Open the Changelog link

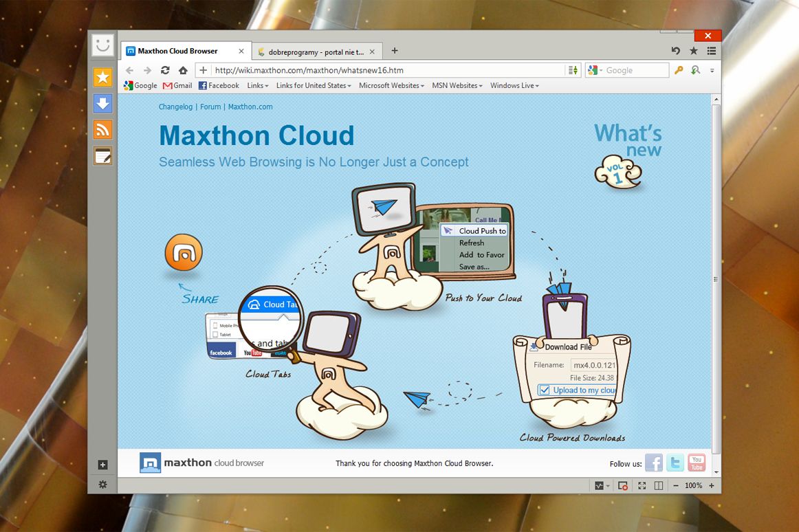[x=175, y=107]
